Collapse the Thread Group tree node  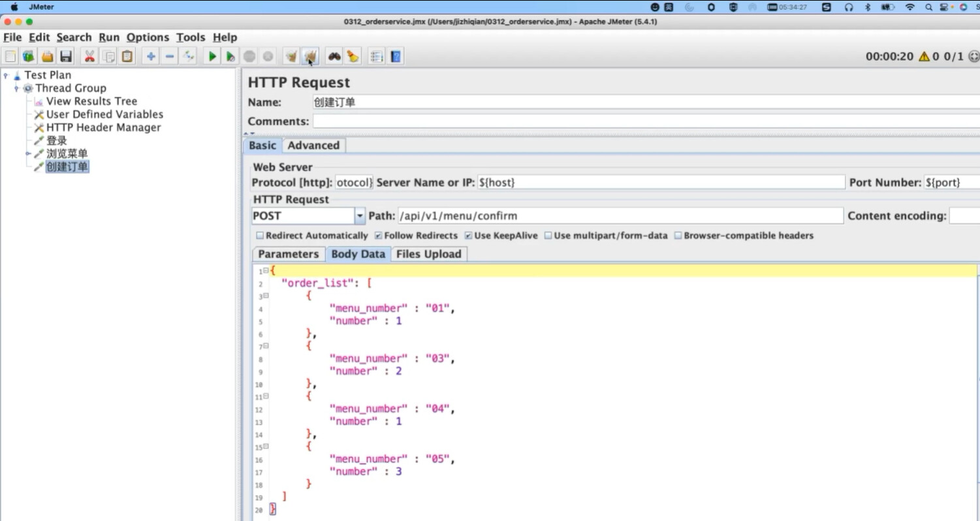pos(16,88)
